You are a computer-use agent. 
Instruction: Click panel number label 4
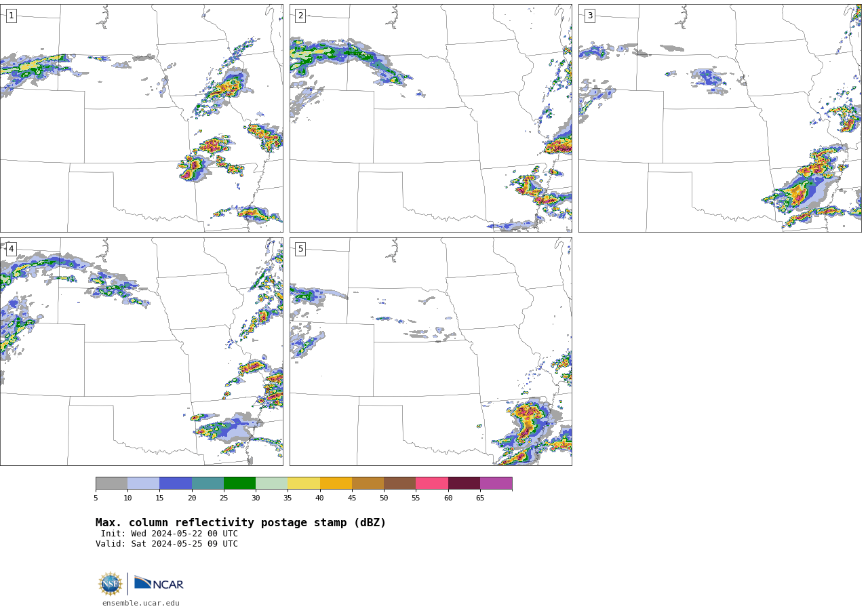[11, 249]
